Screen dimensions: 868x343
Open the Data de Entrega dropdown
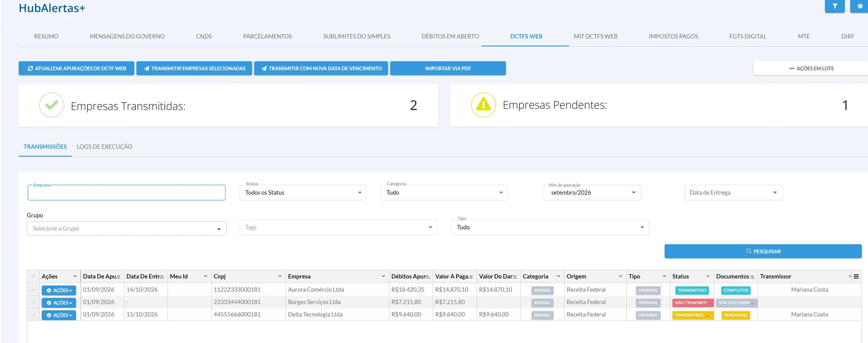pyautogui.click(x=733, y=193)
